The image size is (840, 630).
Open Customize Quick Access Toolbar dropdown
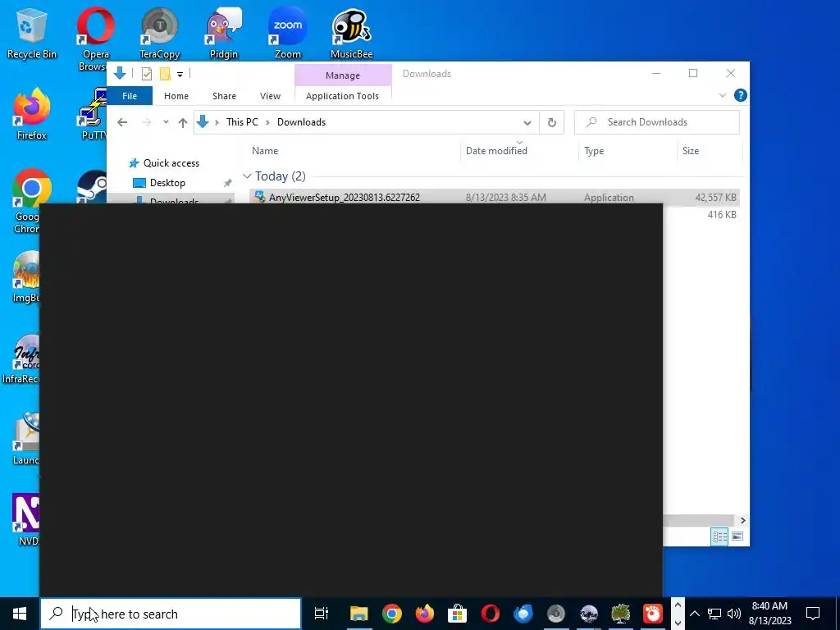pyautogui.click(x=180, y=75)
